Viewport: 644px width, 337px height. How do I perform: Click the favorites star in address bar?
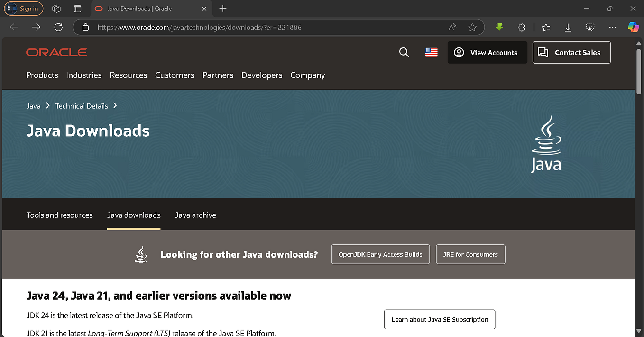pyautogui.click(x=472, y=27)
